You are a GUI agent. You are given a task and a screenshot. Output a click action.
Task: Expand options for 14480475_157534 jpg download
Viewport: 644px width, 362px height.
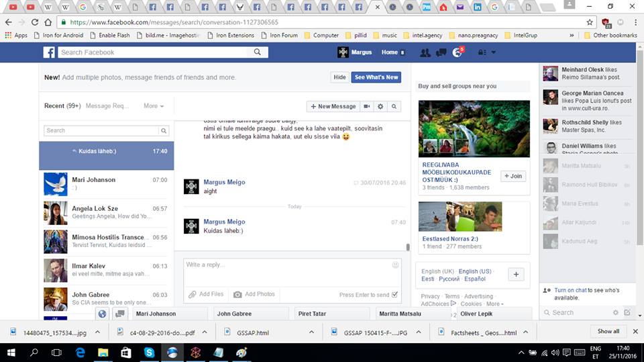[97, 332]
